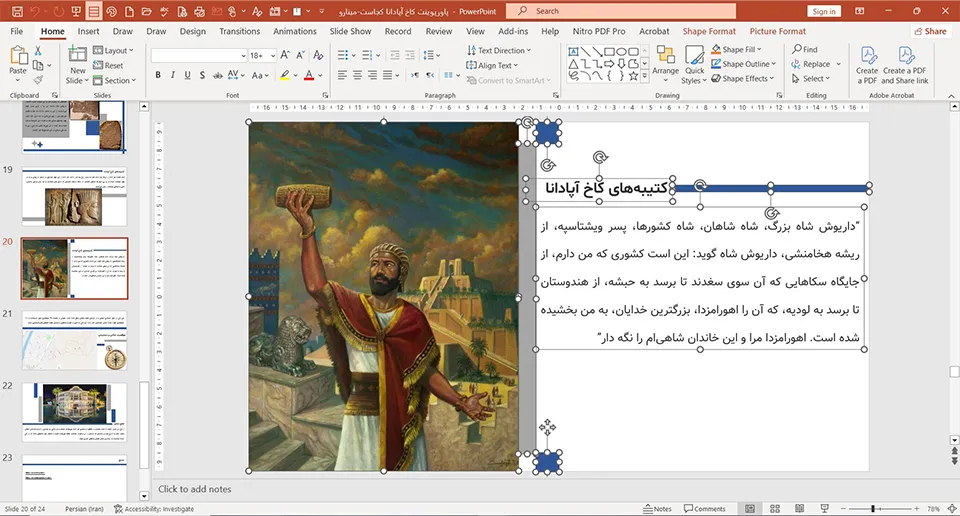The image size is (960, 516).
Task: Pick the triangle shape in gallery
Action: coord(573,64)
